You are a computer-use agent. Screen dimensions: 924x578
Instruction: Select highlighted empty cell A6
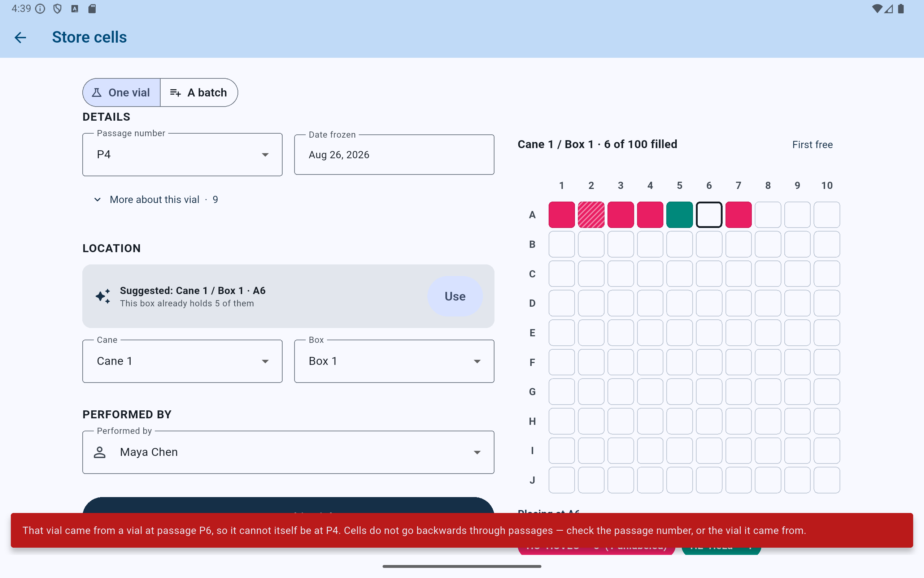click(x=709, y=215)
